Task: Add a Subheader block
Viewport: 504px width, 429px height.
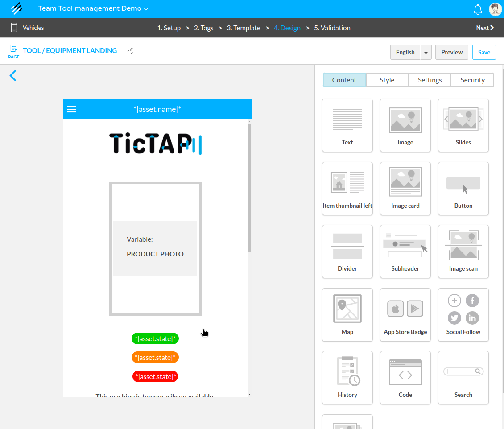Action: point(405,252)
